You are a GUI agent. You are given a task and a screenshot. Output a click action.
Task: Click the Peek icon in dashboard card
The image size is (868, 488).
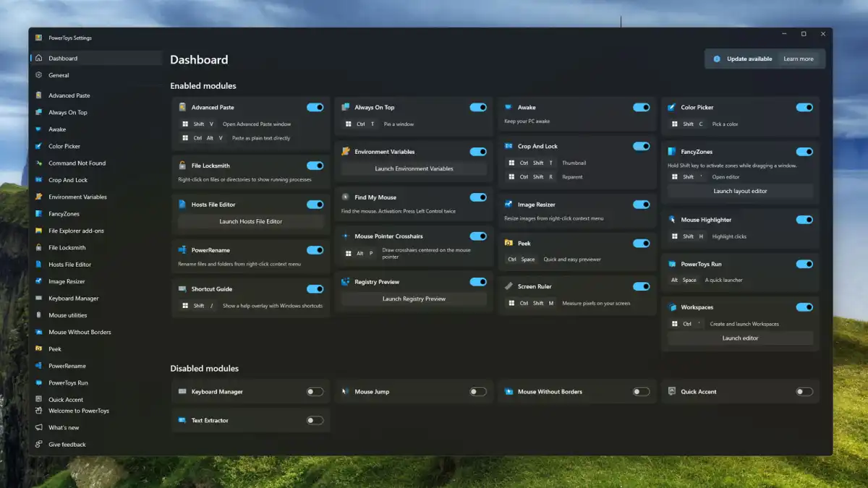click(x=509, y=244)
